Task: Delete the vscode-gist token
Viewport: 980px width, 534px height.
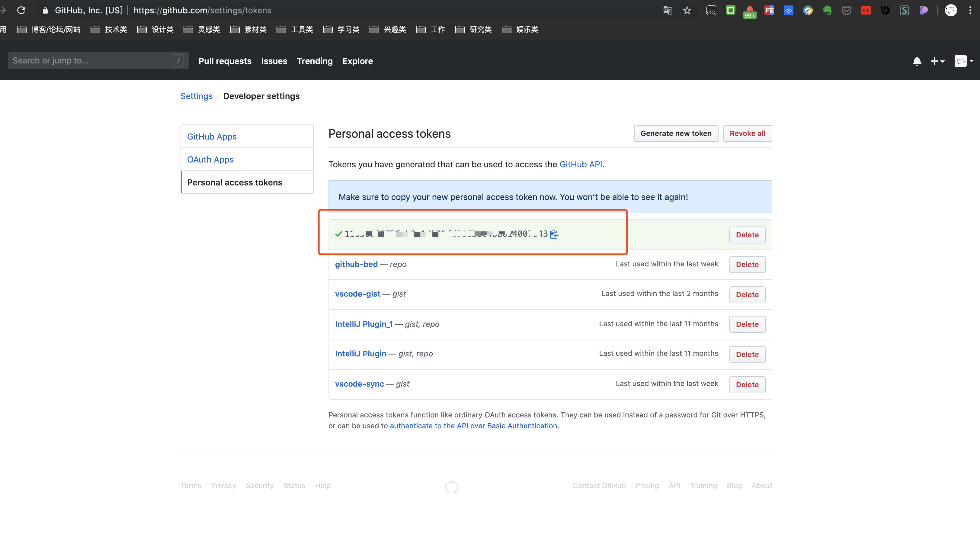Action: point(747,294)
